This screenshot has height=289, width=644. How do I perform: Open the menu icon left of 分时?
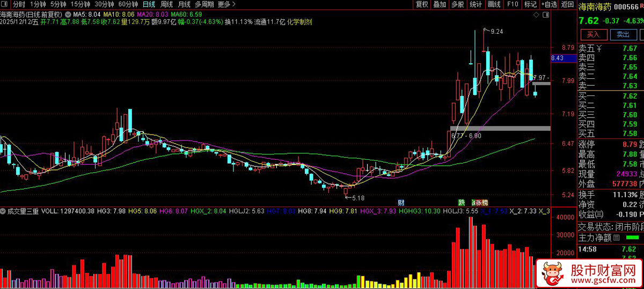4,4
